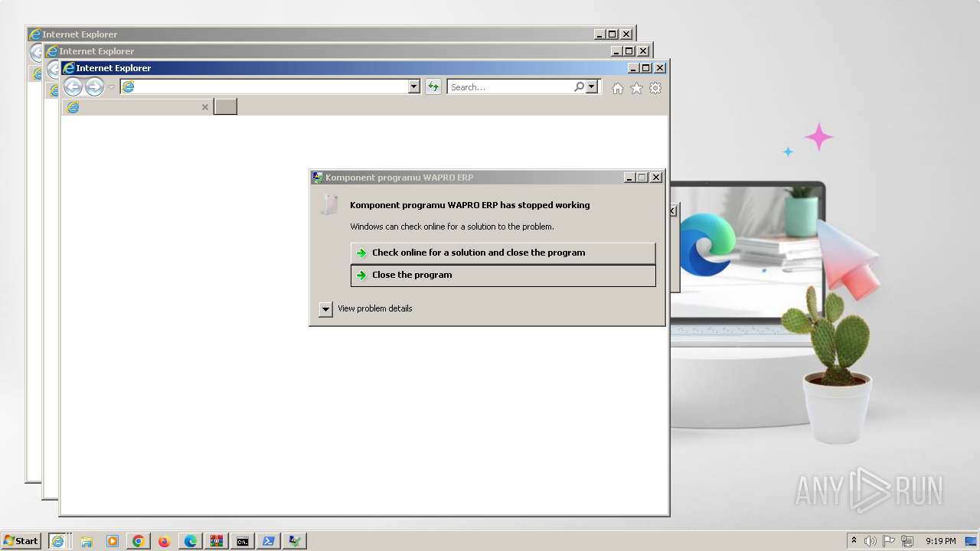Image resolution: width=980 pixels, height=551 pixels.
Task: Minimize the WAPRO ERP error dialog
Action: coord(629,178)
